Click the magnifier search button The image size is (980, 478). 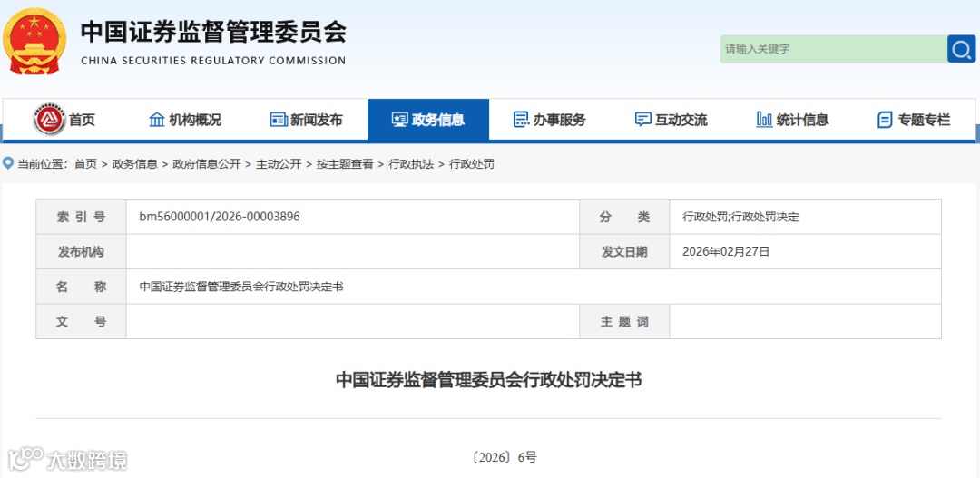[x=961, y=49]
